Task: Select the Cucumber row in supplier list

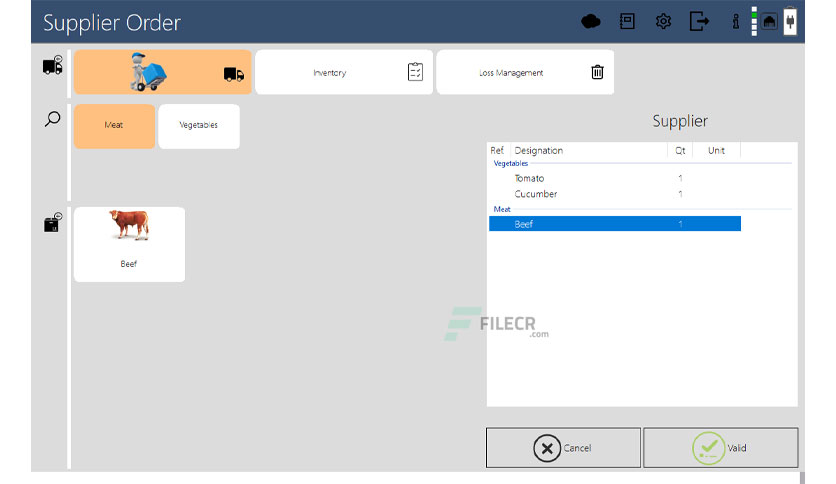Action: [615, 194]
